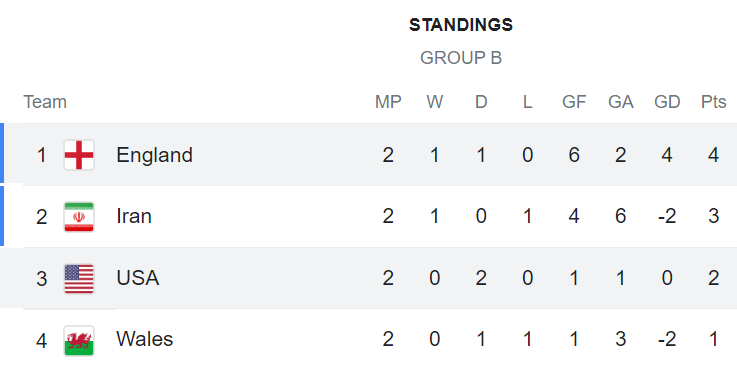Screen dimensions: 737x374
Task: Click England's points value of 4
Action: point(713,155)
